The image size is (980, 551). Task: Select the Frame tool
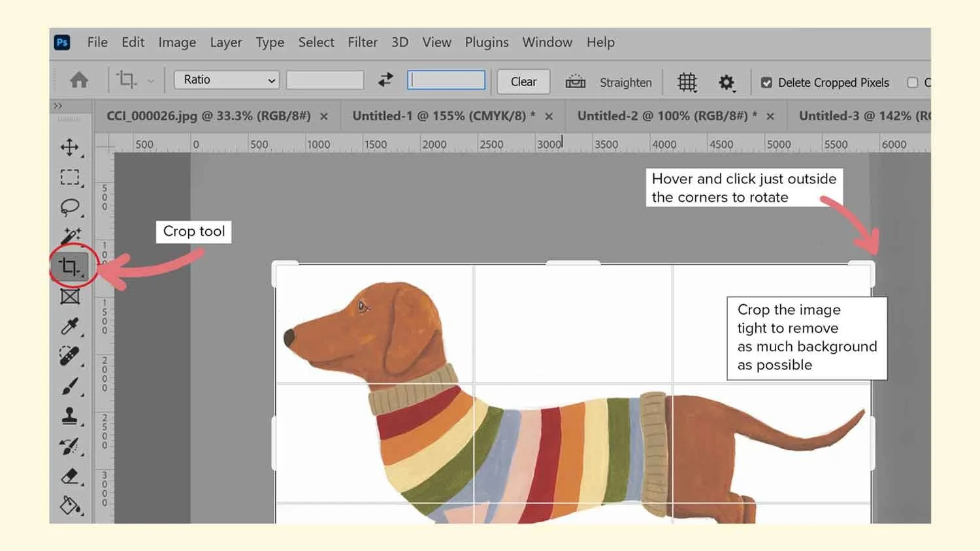click(x=71, y=297)
